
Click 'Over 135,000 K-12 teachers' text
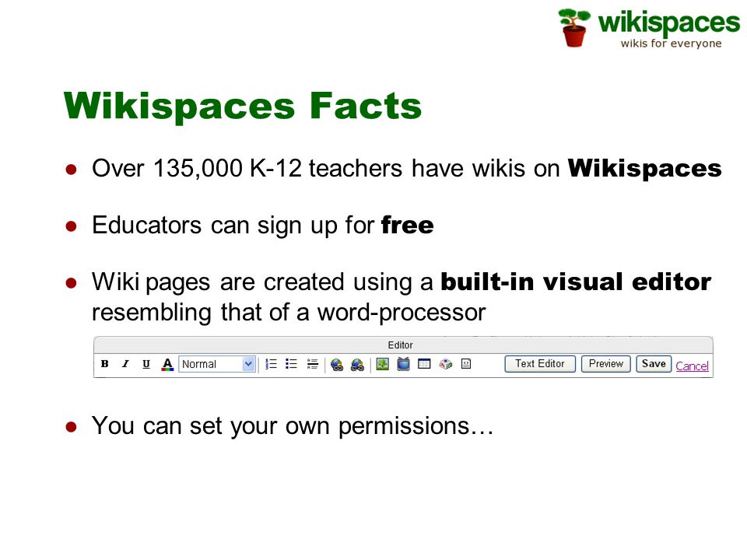coord(247,169)
